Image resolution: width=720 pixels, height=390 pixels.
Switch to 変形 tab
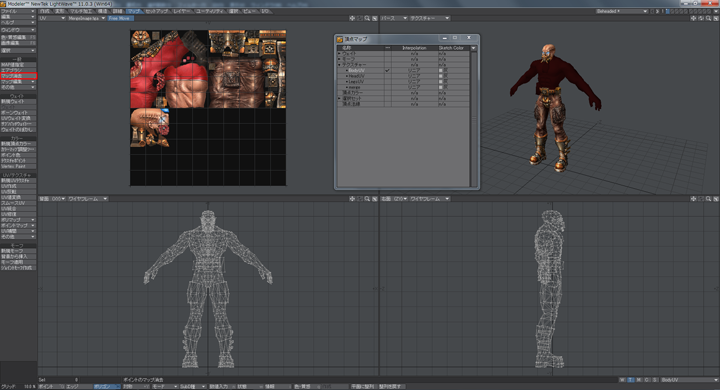click(x=60, y=11)
